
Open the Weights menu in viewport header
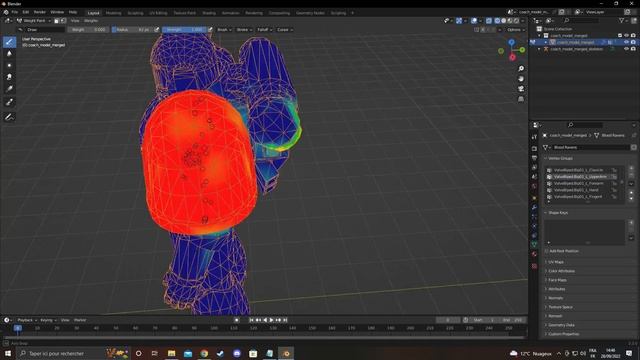[91, 20]
